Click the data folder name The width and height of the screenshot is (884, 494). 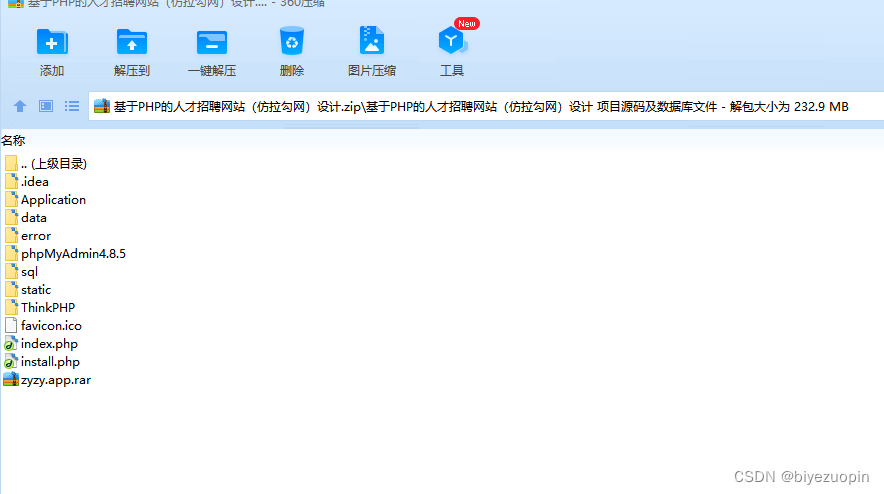(x=34, y=218)
